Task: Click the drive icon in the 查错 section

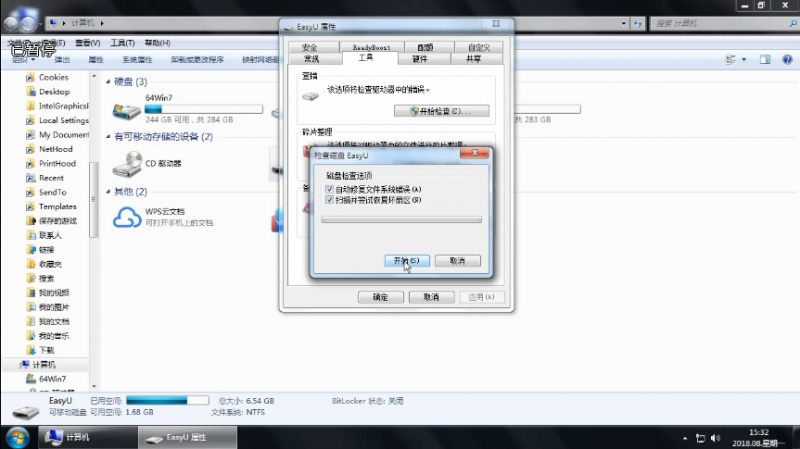Action: (x=311, y=95)
